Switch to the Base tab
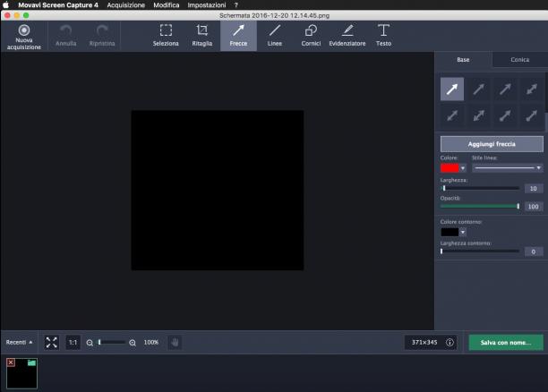This screenshot has width=548, height=392. (463, 60)
